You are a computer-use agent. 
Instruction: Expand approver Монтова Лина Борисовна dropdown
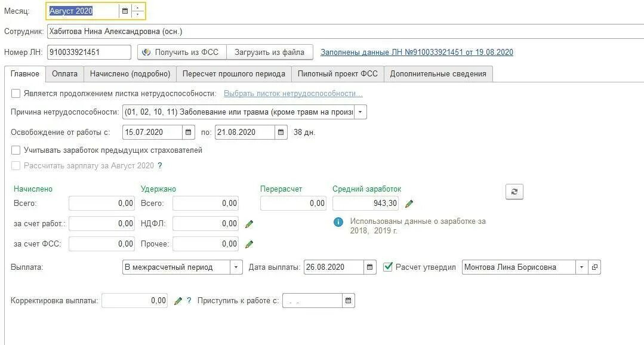[581, 267]
